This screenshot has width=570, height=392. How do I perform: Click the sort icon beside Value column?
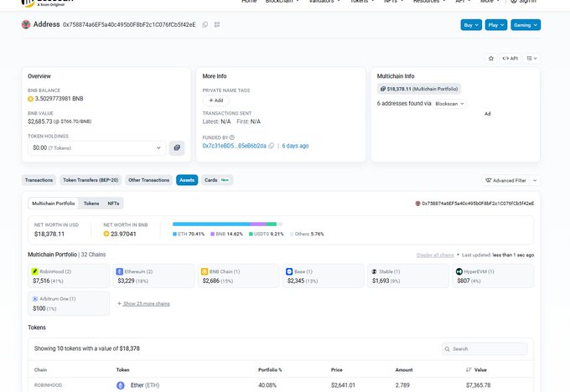click(x=469, y=369)
